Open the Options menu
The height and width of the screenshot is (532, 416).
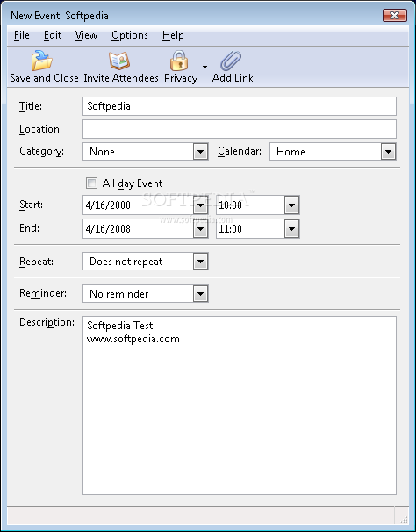point(130,35)
